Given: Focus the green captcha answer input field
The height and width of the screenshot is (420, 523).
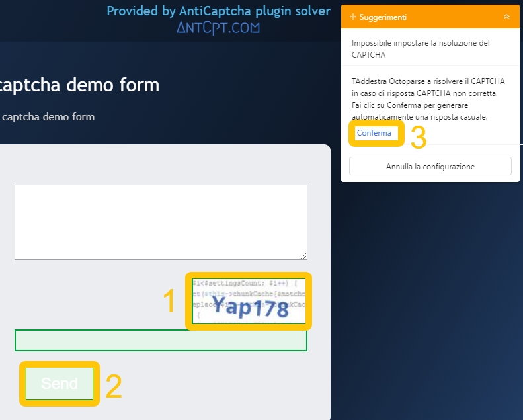Looking at the screenshot, I should click(161, 340).
